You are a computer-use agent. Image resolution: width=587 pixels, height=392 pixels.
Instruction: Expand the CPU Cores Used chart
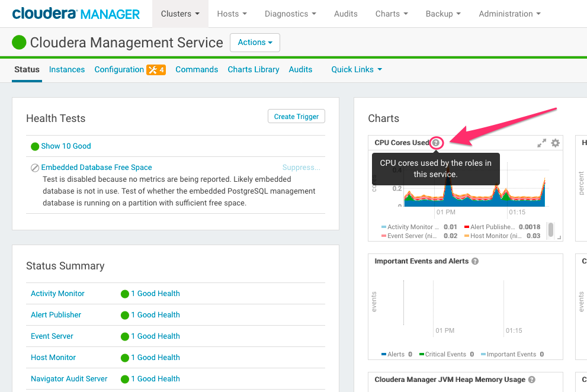tap(541, 143)
